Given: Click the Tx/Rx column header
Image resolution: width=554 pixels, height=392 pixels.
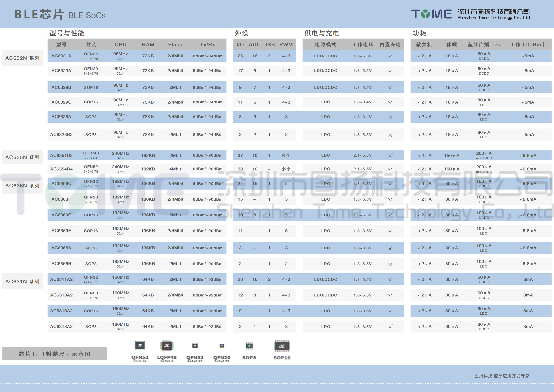Looking at the screenshot, I should 208,45.
